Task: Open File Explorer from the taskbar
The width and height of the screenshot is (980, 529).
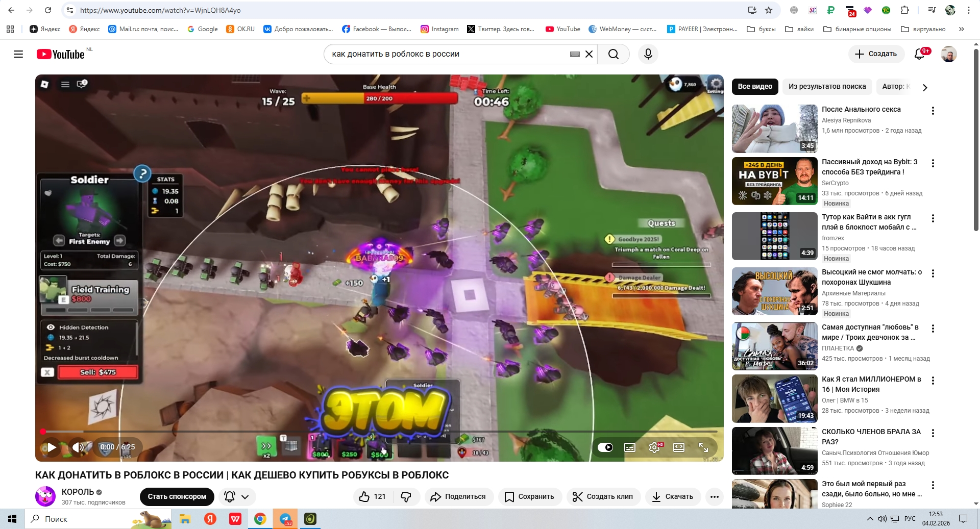Action: pos(185,519)
